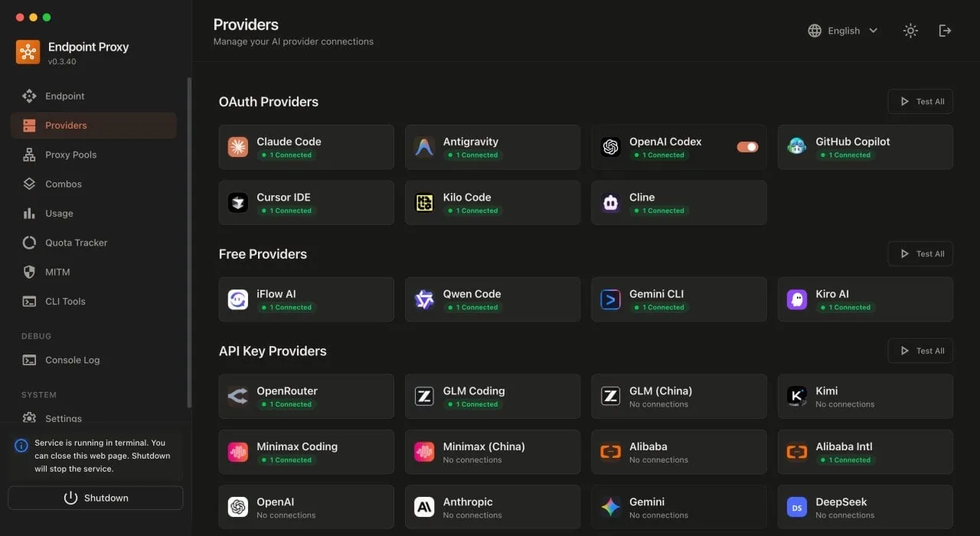Screen dimensions: 980x536
Task: Click "Manage your AI provider connections" subtitle
Action: point(293,41)
